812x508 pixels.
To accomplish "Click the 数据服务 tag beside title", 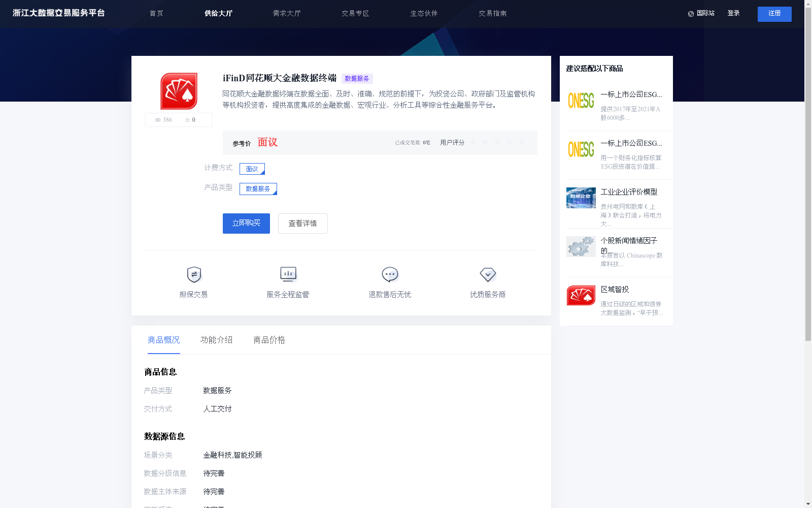I will click(357, 79).
